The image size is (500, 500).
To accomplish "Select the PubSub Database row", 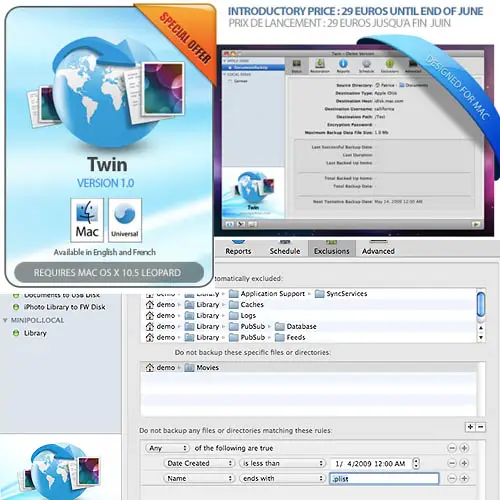I will click(309, 326).
